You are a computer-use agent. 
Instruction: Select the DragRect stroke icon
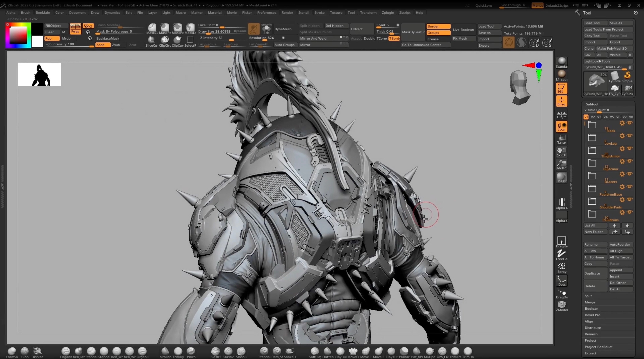[561, 242]
